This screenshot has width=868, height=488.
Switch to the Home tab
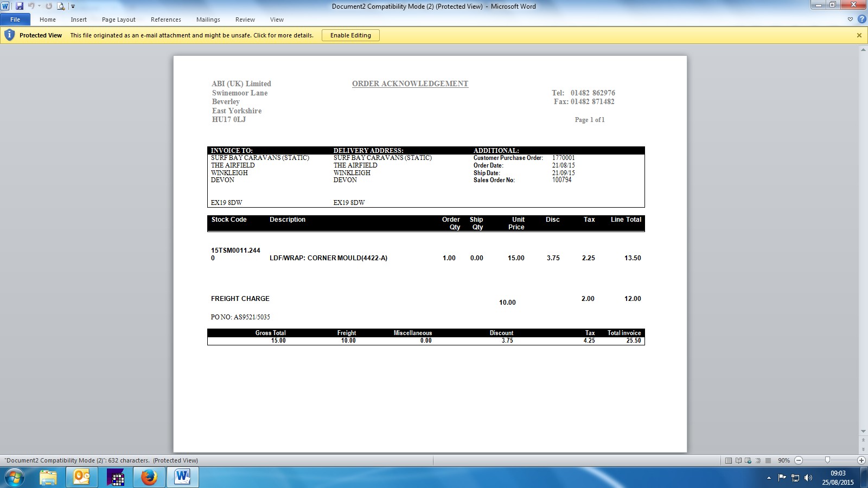click(x=48, y=20)
